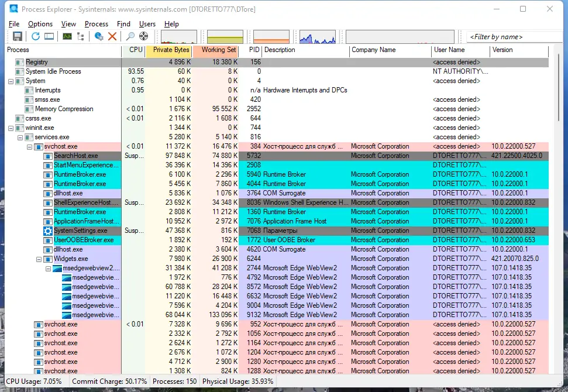Viewport: 568px width, 392px height.
Task: Collapse the Widgets.exe tree node
Action: (39, 259)
